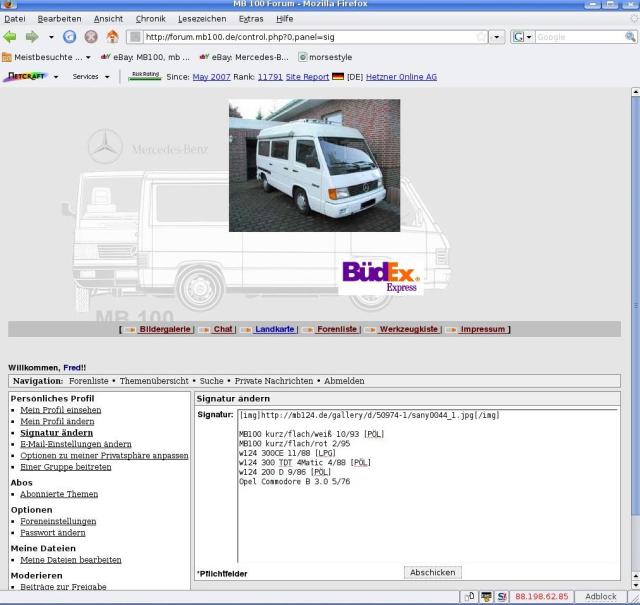Open the Lesezeichen menu
640x605 pixels.
[202, 19]
